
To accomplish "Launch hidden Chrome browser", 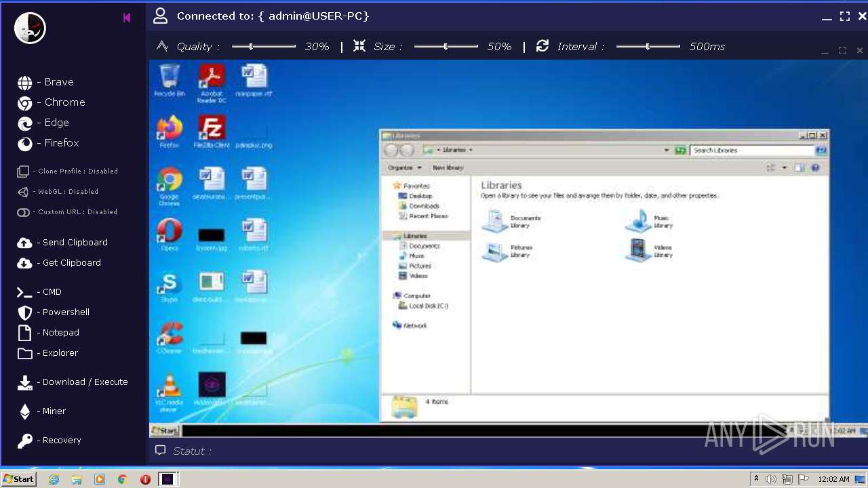I will tap(52, 102).
